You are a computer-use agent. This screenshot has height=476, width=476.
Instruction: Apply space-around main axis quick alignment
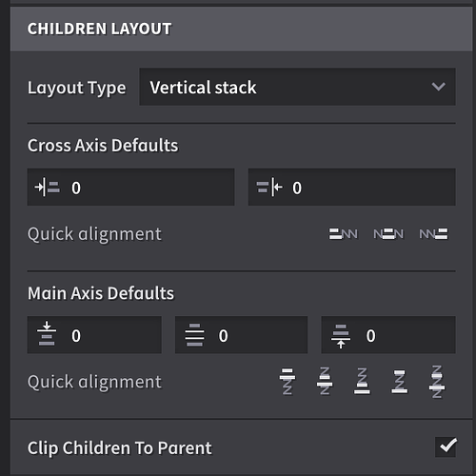click(x=437, y=382)
